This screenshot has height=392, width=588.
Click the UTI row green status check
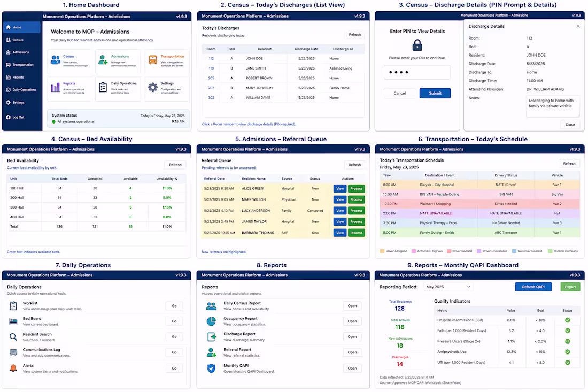pyautogui.click(x=567, y=363)
